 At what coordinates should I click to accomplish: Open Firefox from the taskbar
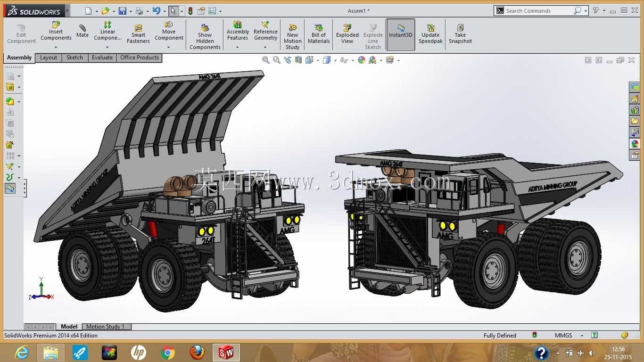coord(197,352)
